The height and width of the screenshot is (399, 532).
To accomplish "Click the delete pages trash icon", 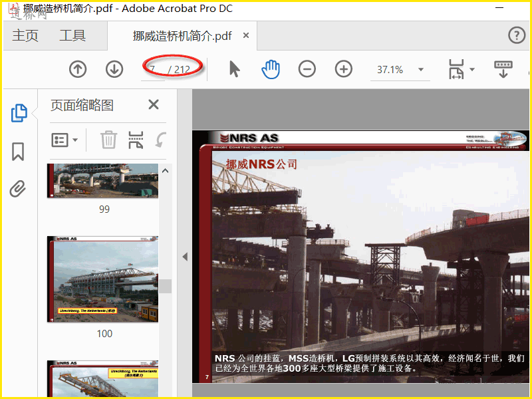I will click(108, 140).
